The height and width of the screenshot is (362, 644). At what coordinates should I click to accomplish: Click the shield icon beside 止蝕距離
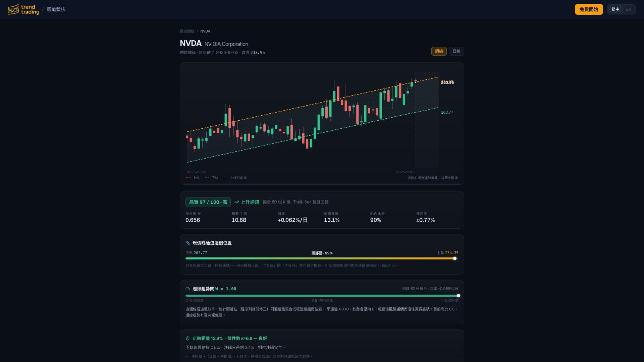[187, 339]
